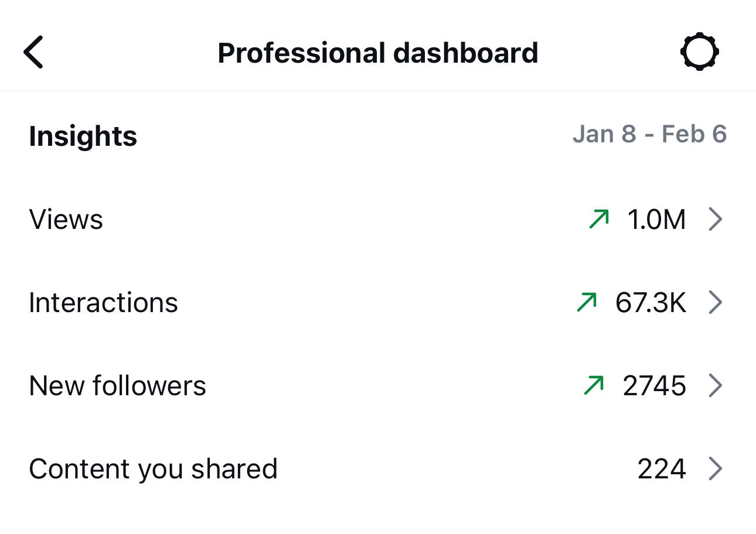Expand the Views row chevron
This screenshot has height=534, width=756.
coord(716,220)
